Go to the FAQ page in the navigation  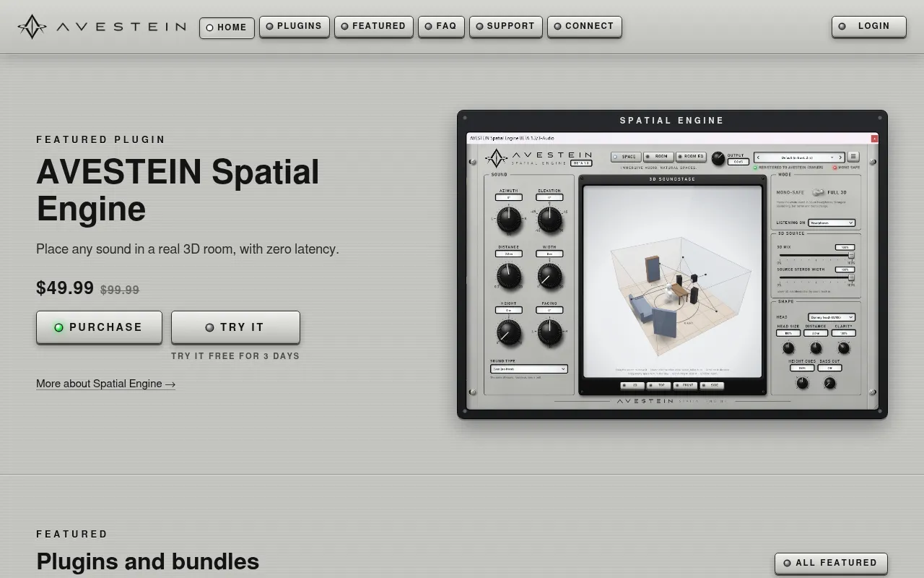[441, 27]
